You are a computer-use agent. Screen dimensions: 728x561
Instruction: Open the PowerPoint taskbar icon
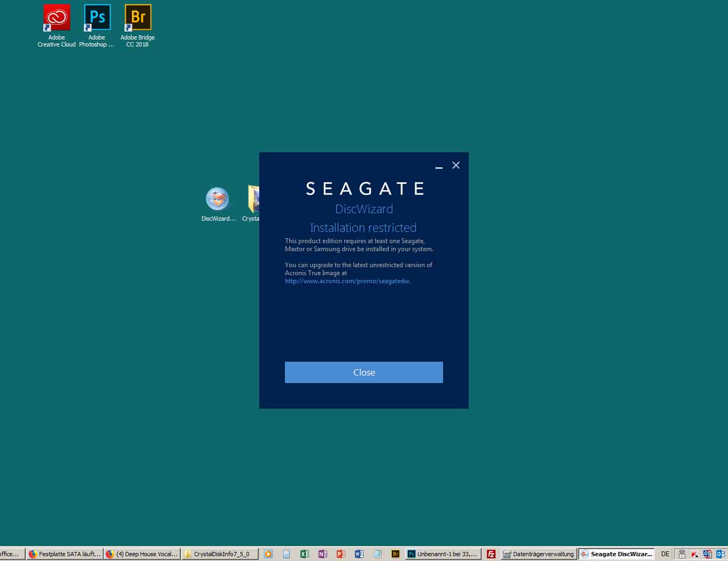click(341, 554)
